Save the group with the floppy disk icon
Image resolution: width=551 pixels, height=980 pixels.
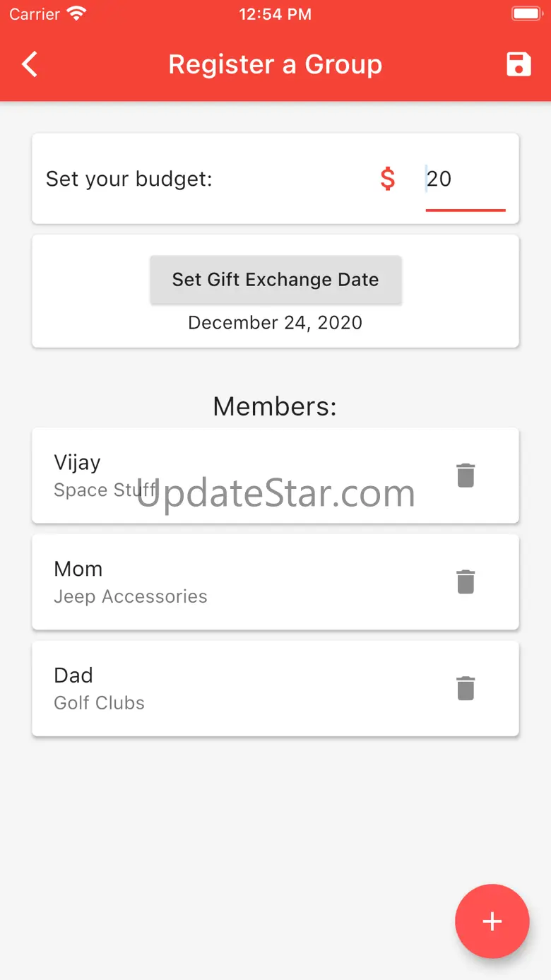[x=519, y=64]
